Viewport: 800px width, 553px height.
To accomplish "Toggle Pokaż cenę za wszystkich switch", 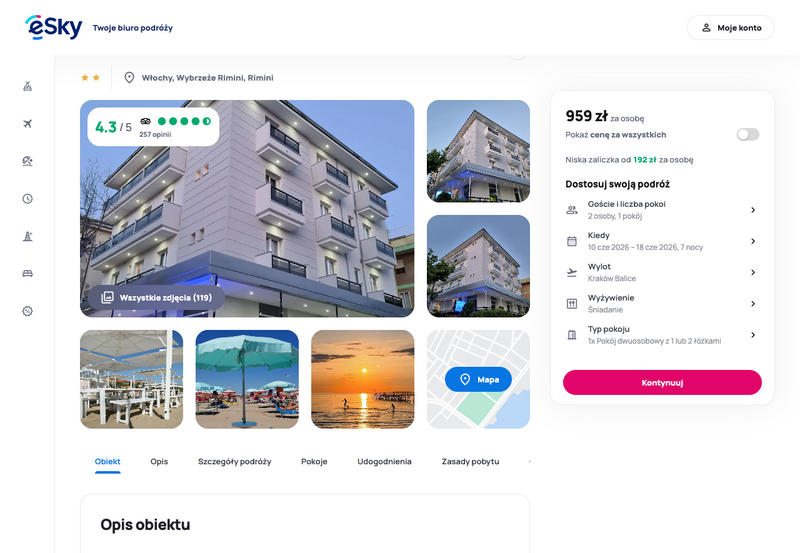I will 747,134.
